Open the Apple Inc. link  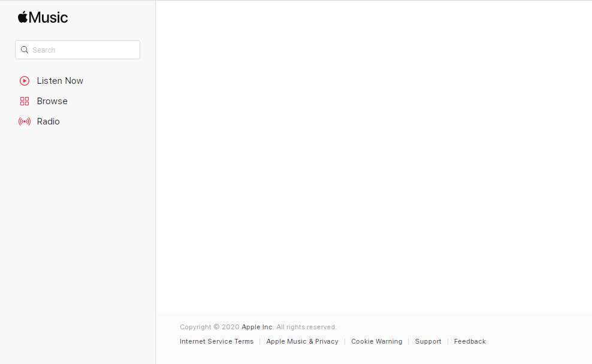pyautogui.click(x=256, y=327)
